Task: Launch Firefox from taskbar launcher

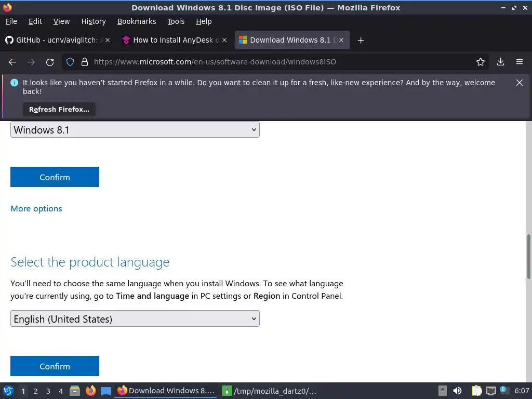Action: click(90, 391)
